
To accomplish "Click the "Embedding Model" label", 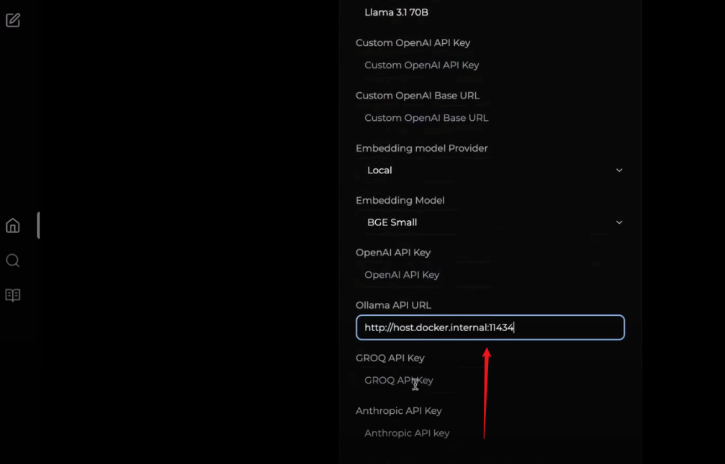I will [x=400, y=200].
